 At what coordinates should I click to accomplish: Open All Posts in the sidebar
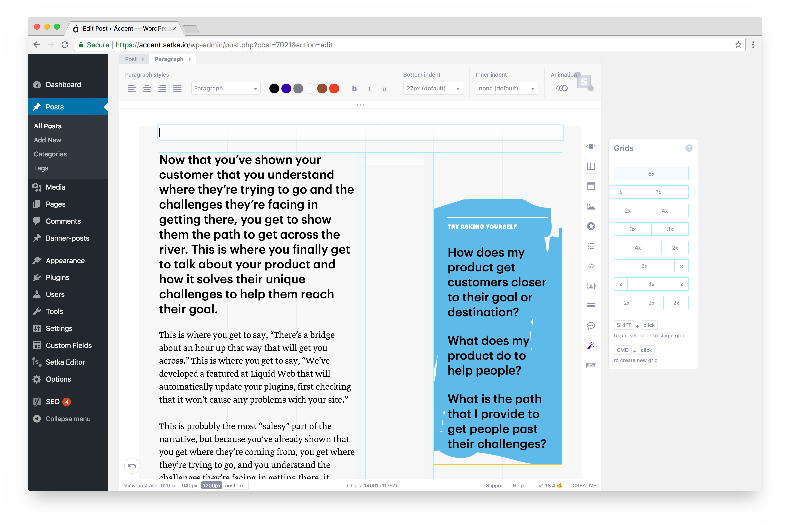[x=47, y=126]
